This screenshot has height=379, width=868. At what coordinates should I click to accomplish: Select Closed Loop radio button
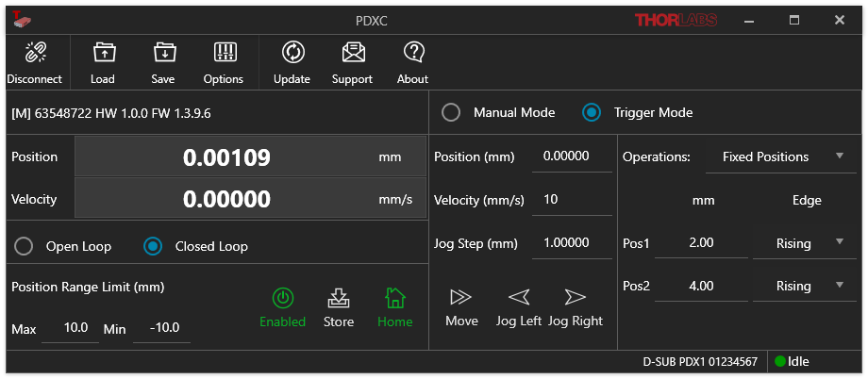153,246
